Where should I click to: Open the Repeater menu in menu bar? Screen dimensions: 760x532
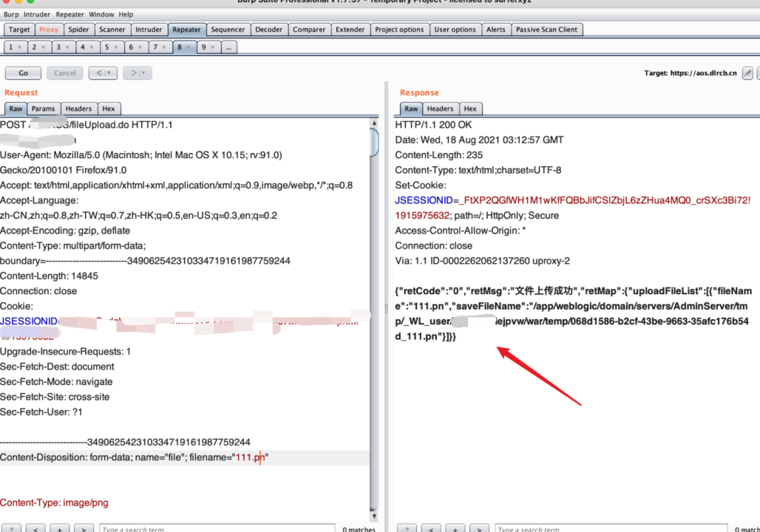(69, 15)
